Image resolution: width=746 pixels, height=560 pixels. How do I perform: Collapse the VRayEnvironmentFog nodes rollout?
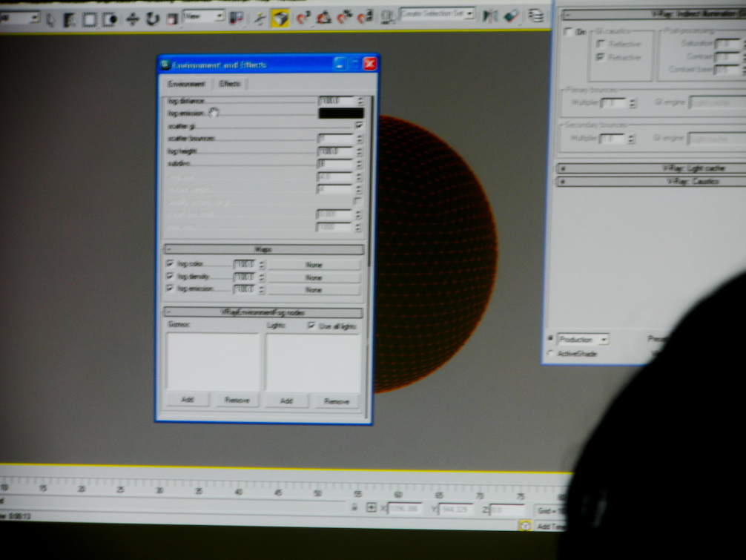click(x=263, y=312)
